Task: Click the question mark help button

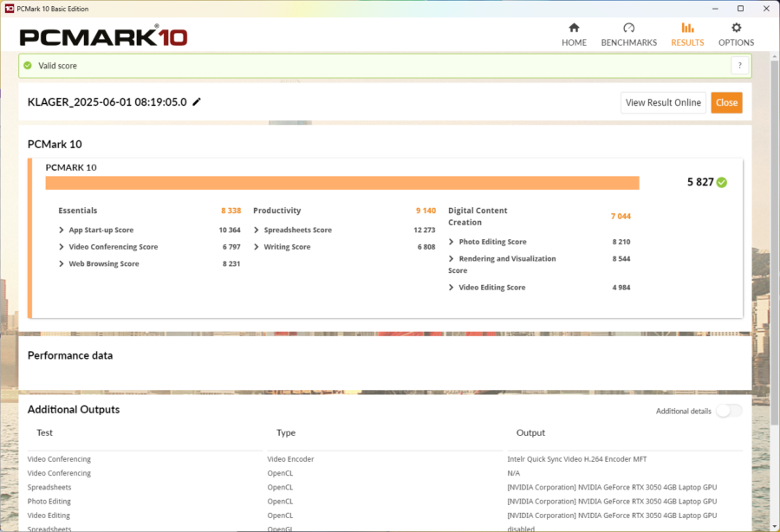Action: (x=740, y=66)
